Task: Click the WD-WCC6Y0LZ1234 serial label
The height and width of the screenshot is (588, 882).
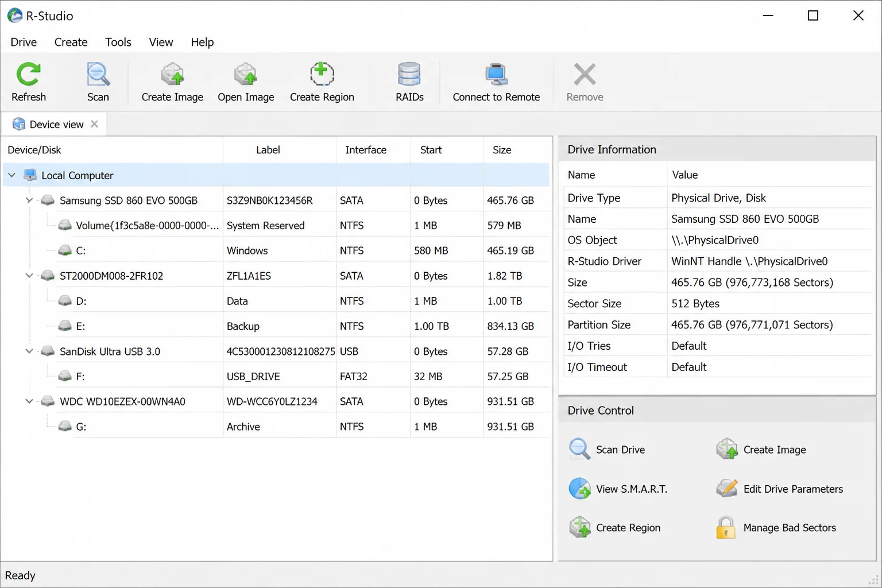Action: [272, 401]
